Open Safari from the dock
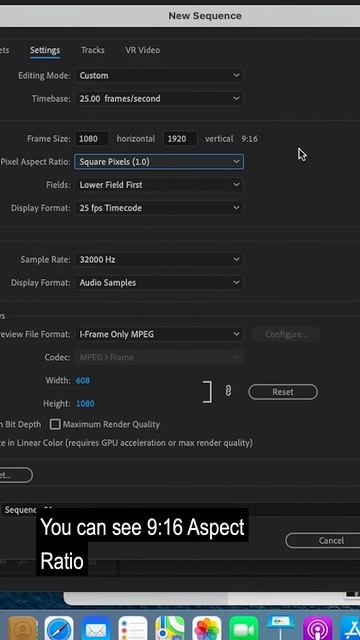 point(59,629)
